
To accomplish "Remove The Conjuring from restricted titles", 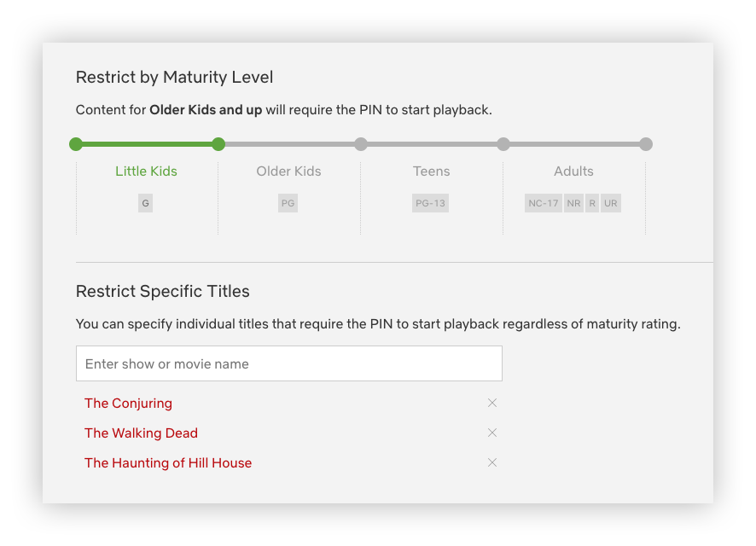I will pyautogui.click(x=492, y=403).
